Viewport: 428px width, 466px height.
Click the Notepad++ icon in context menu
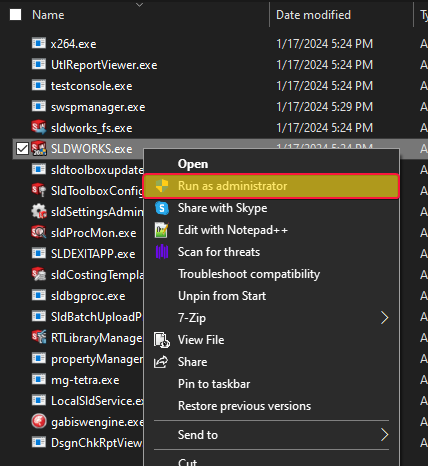(162, 230)
